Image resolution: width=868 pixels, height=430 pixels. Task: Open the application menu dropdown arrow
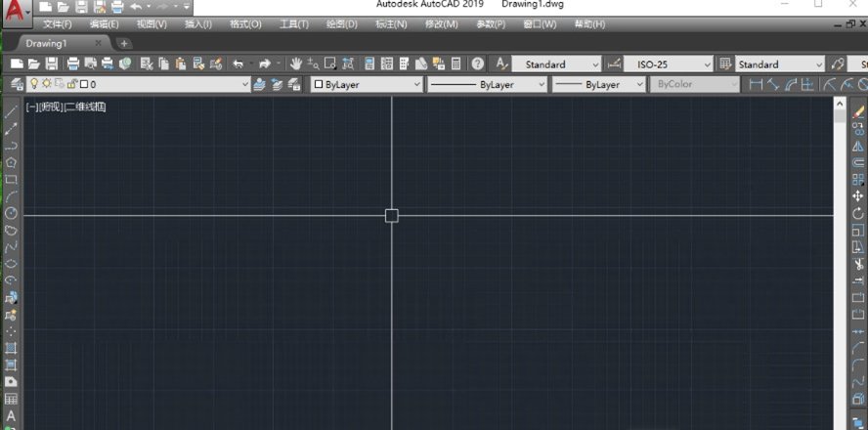tap(27, 11)
